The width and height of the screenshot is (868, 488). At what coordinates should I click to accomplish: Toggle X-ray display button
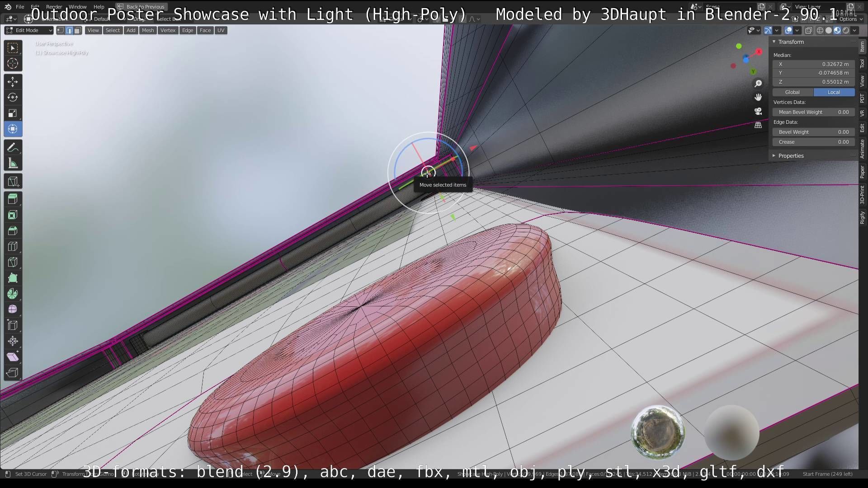(808, 30)
